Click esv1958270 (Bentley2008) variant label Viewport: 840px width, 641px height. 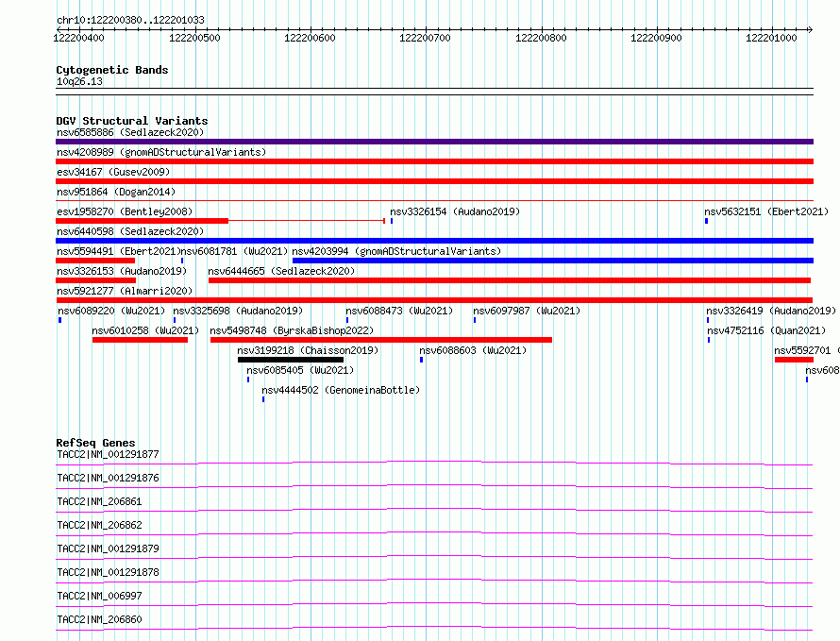point(125,211)
